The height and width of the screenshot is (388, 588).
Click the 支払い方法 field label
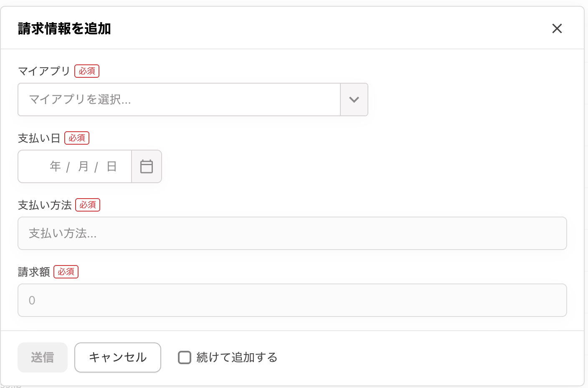45,205
